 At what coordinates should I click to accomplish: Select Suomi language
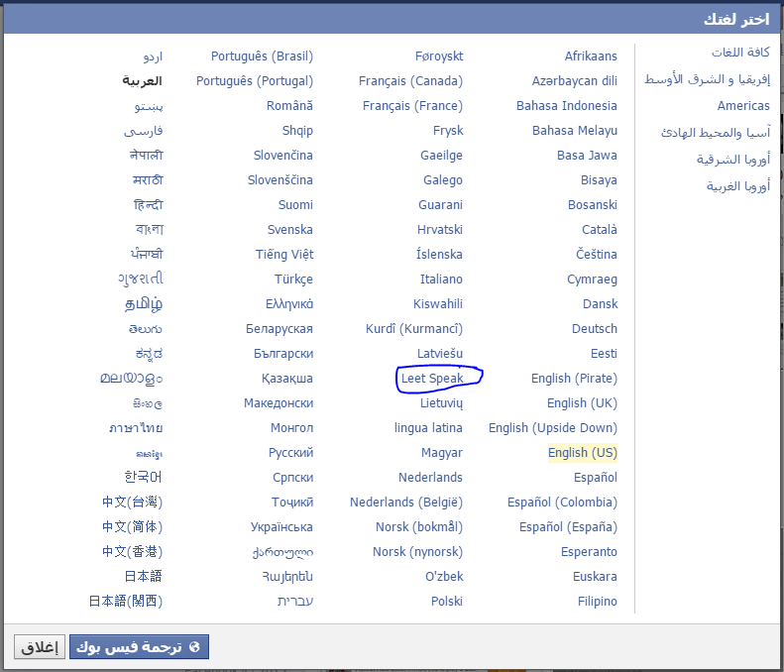tap(295, 204)
